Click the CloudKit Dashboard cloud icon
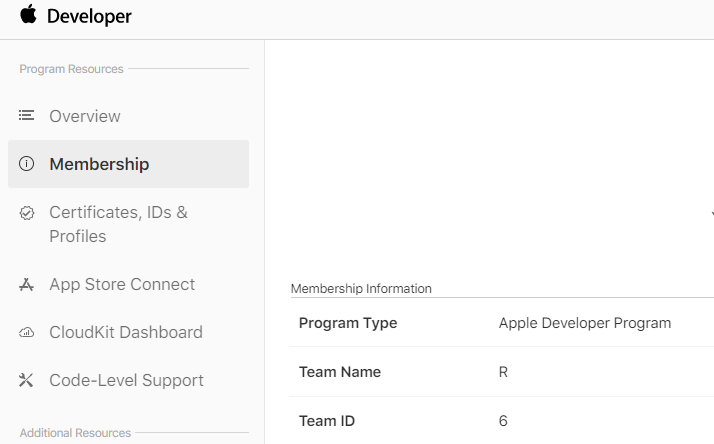This screenshot has width=714, height=444. [x=27, y=333]
